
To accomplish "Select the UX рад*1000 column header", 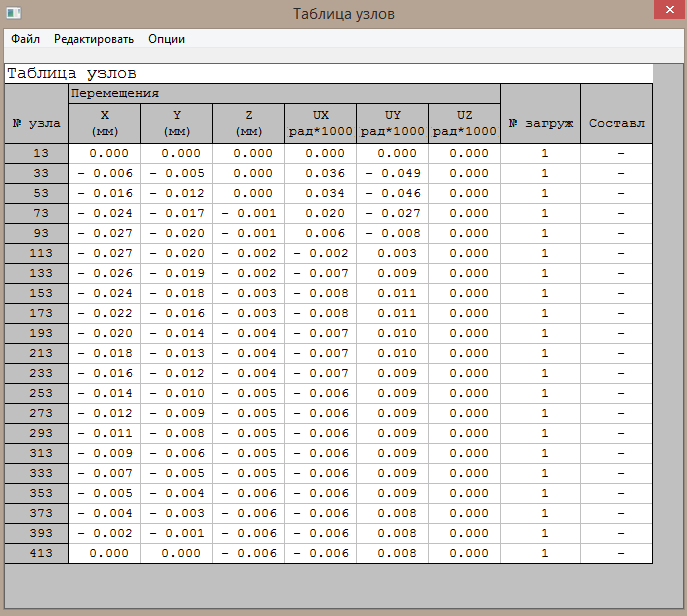I will [x=321, y=124].
